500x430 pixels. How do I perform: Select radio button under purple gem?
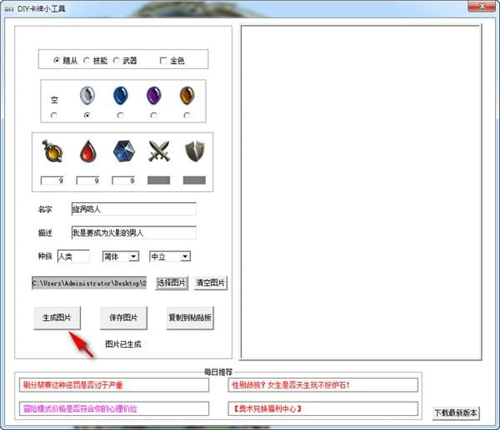pos(153,115)
